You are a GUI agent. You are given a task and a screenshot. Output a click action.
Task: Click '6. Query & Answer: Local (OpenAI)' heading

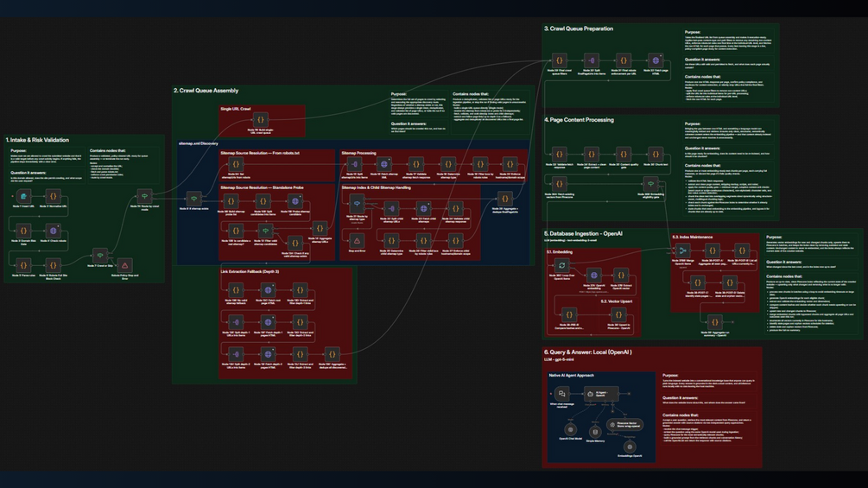click(588, 352)
